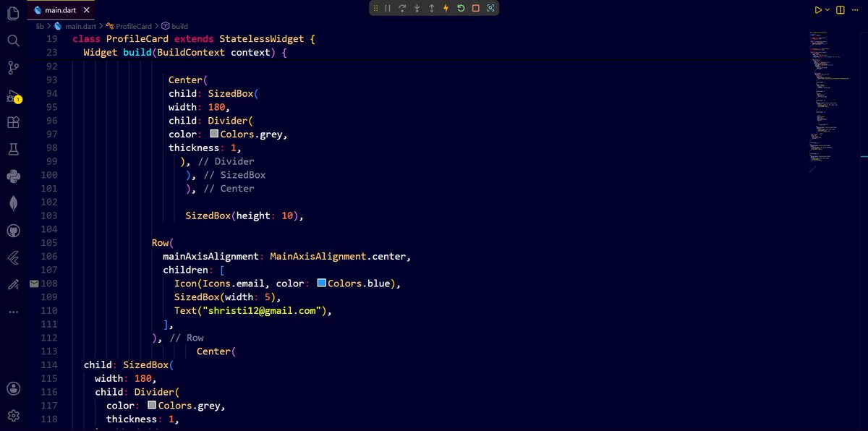Click the // Center comment on line 101
The height and width of the screenshot is (431, 868).
[x=228, y=189]
